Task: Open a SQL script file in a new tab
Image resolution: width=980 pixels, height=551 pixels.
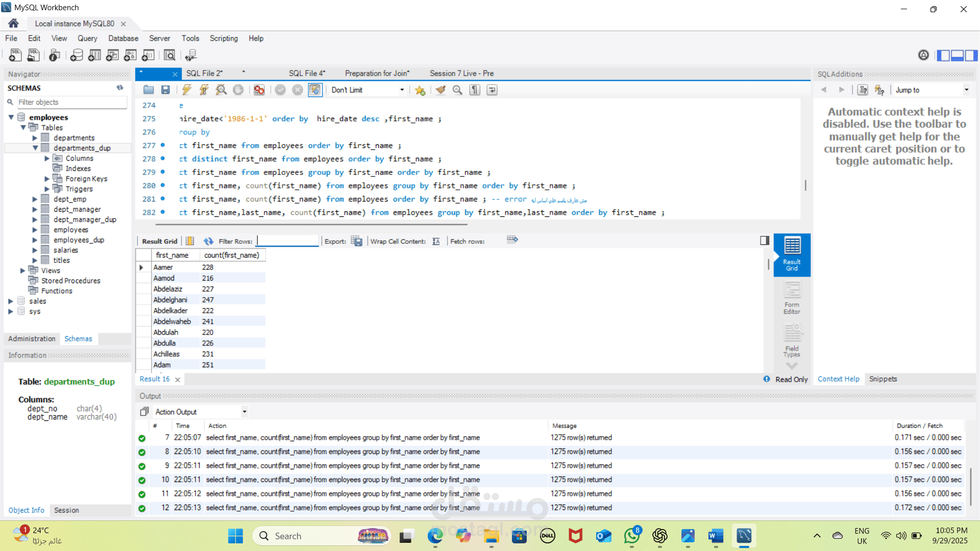Action: pos(34,55)
